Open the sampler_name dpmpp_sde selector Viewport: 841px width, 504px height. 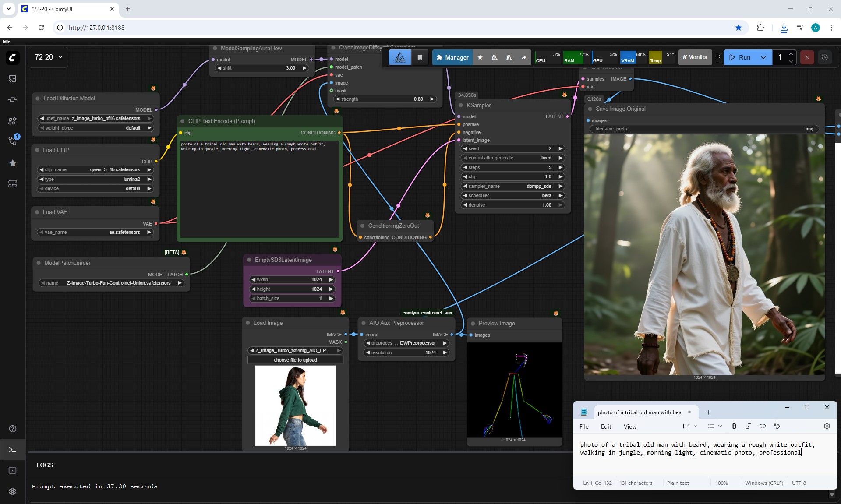tap(512, 186)
